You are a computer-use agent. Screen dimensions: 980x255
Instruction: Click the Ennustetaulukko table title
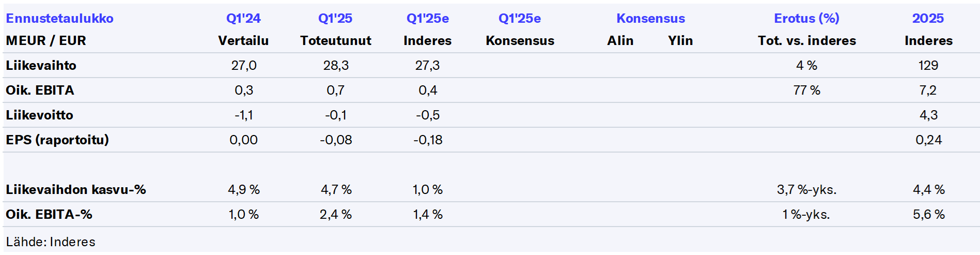[x=59, y=19]
